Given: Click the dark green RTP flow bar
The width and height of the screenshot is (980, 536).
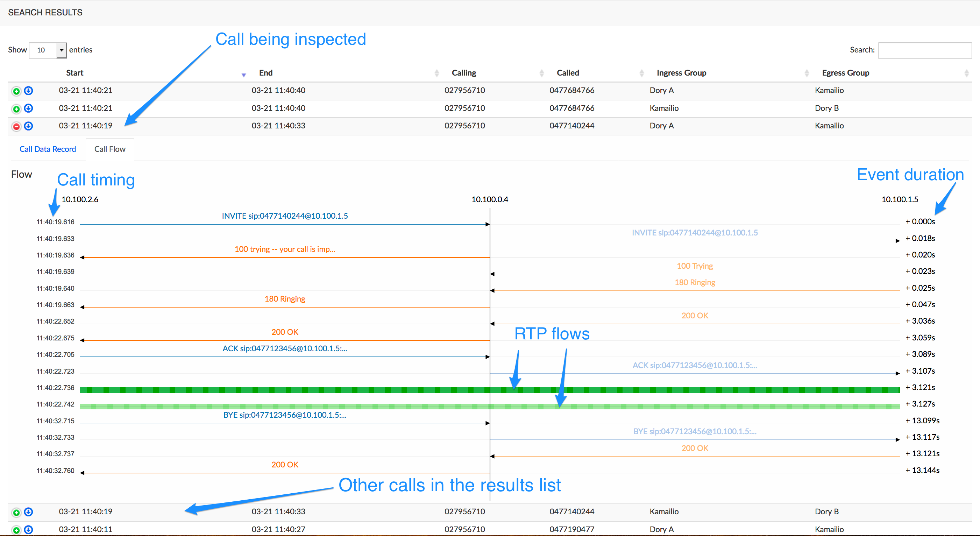Looking at the screenshot, I should click(490, 390).
